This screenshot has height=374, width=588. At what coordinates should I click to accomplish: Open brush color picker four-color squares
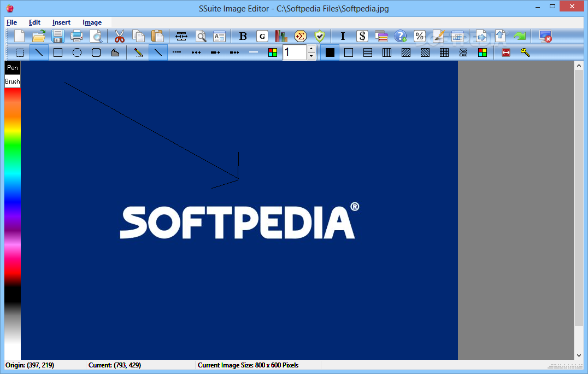pyautogui.click(x=483, y=52)
